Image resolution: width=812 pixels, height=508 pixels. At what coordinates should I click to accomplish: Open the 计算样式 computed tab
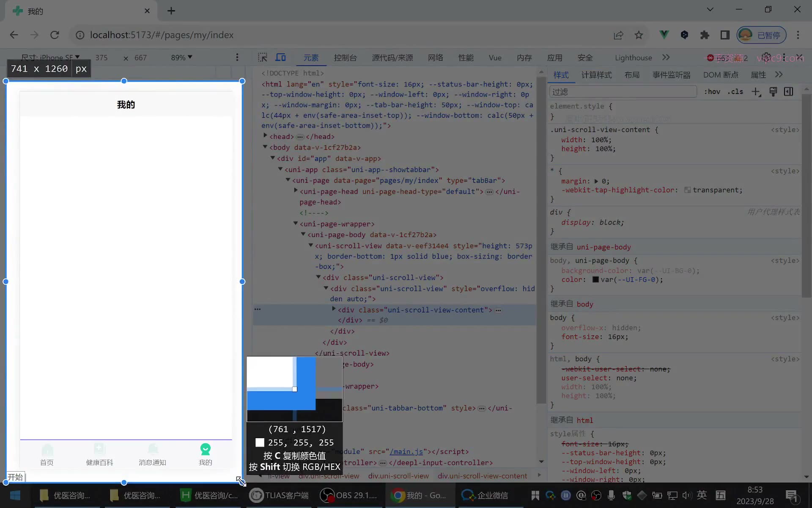[596, 75]
